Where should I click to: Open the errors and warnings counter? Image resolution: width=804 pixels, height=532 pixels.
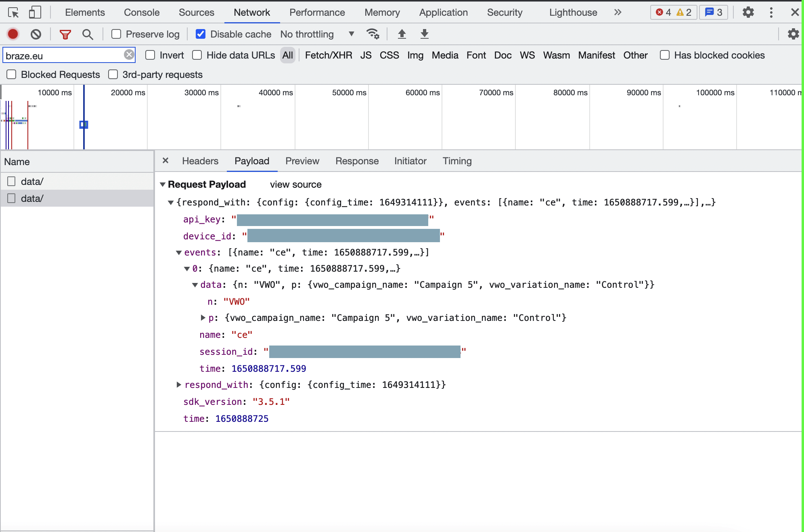tap(673, 13)
